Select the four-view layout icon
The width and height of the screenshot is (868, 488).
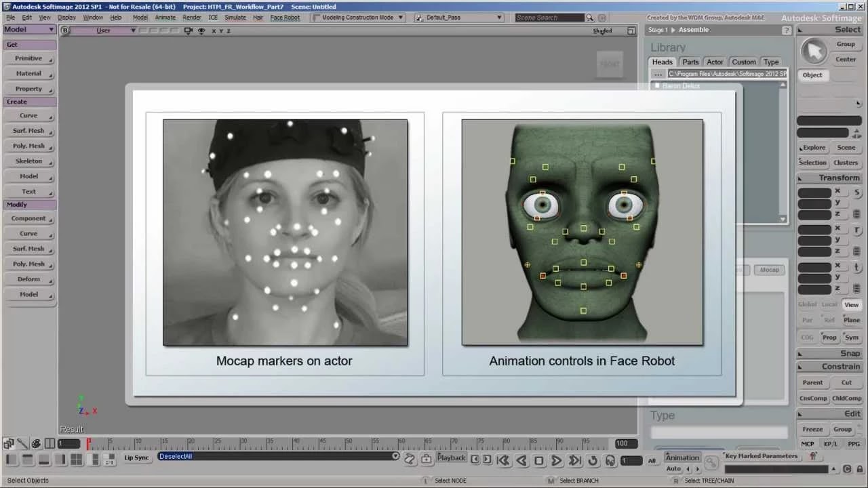(x=76, y=460)
